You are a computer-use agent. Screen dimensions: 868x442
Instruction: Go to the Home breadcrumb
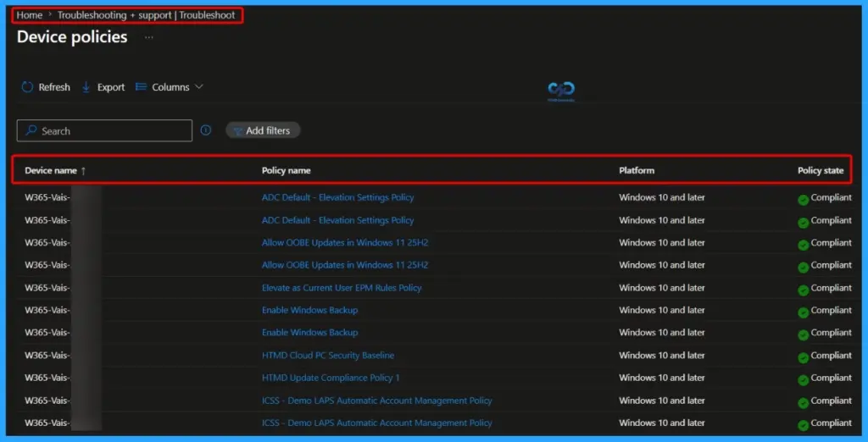point(30,15)
